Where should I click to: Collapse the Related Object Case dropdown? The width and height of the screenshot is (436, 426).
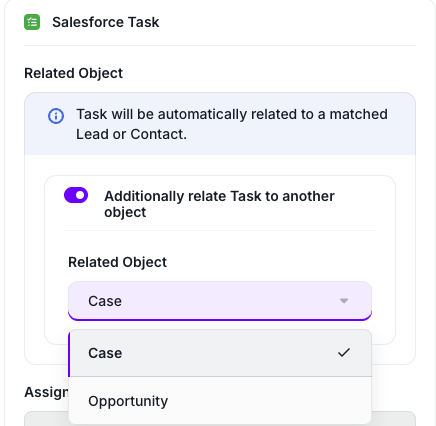click(x=220, y=301)
